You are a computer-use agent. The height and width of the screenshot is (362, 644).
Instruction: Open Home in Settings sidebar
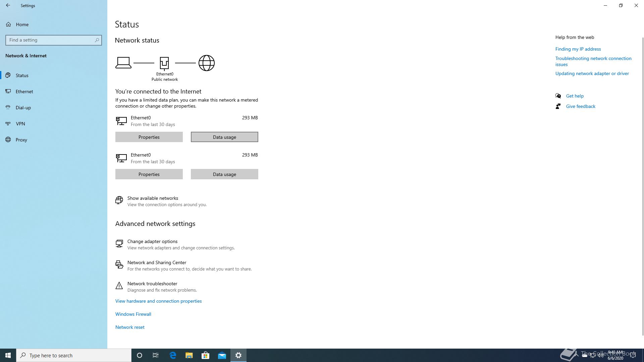[x=54, y=24]
